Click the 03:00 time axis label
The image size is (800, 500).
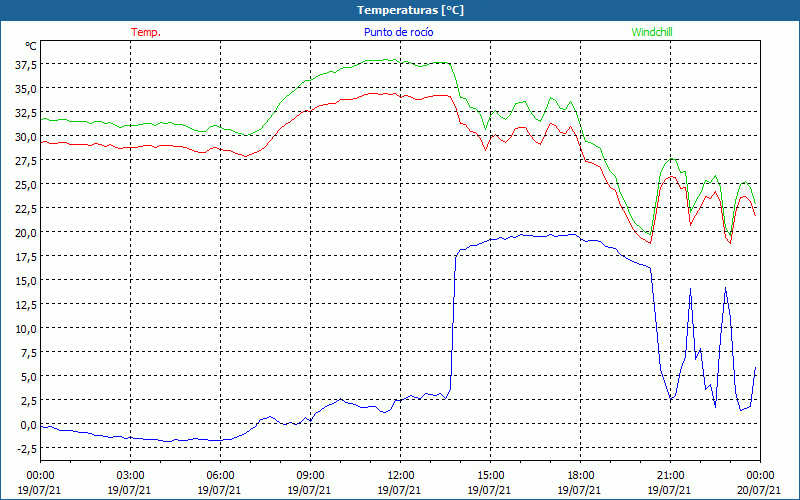(x=130, y=476)
